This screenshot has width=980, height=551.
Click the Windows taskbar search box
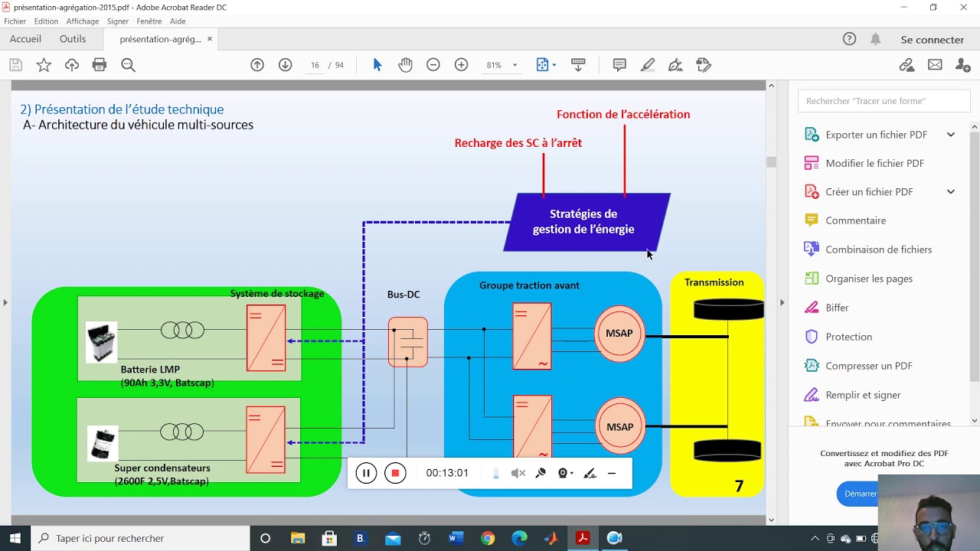[x=140, y=538]
